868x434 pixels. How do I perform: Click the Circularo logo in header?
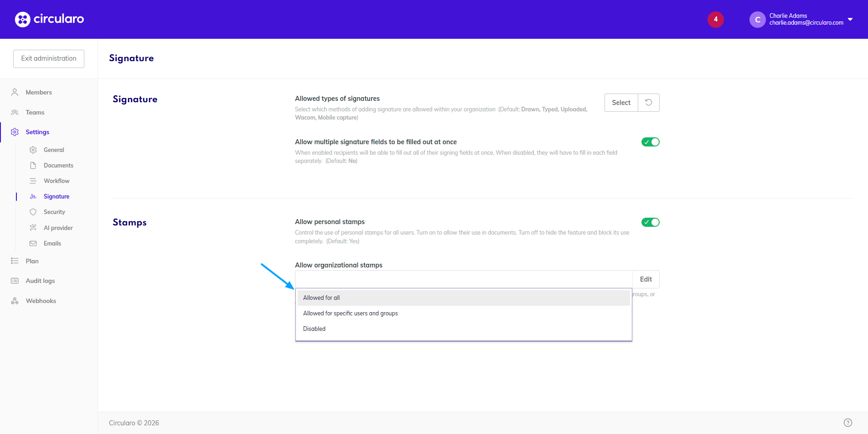[49, 19]
